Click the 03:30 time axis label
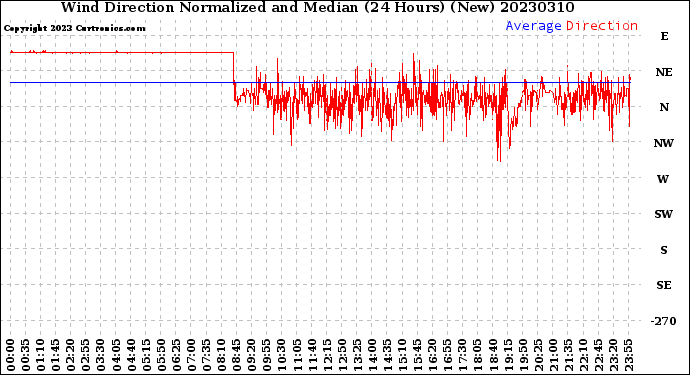Image resolution: width=690 pixels, height=375 pixels. tap(101, 355)
